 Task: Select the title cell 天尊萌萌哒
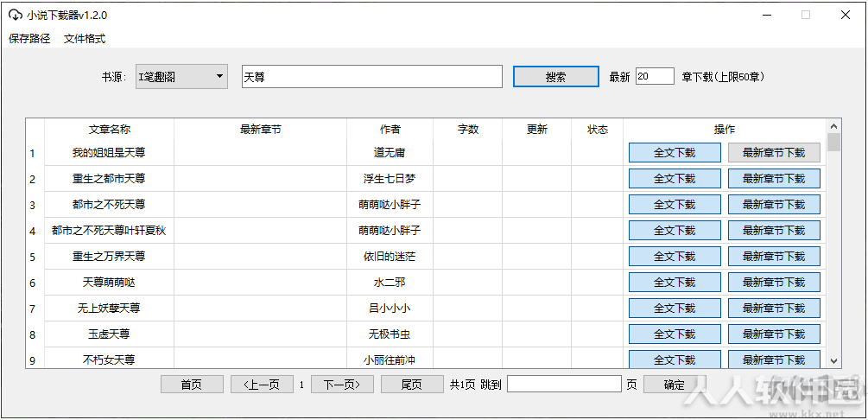click(110, 282)
